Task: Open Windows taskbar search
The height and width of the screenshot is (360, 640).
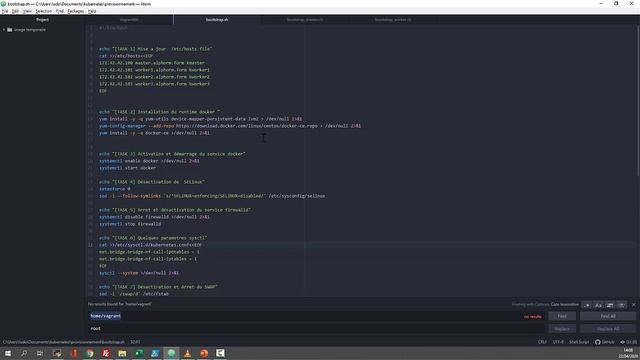Action: pyautogui.click(x=24, y=353)
